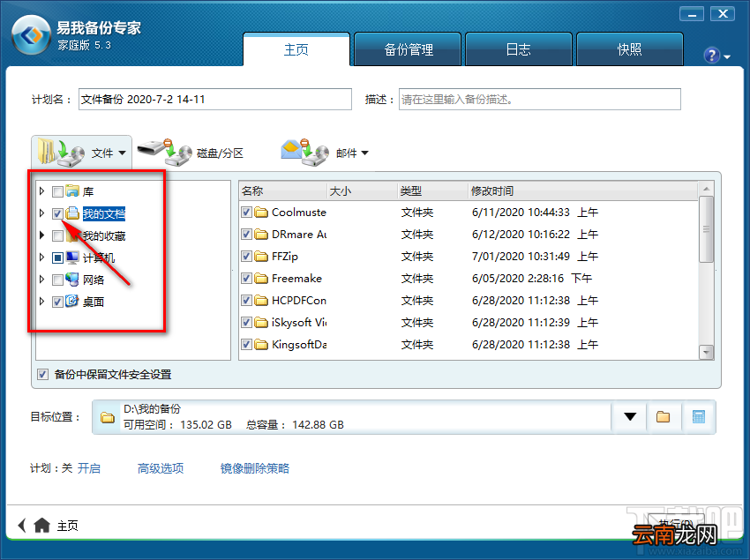The image size is (750, 560).
Task: Expand the 我的文档 tree node
Action: 42,213
